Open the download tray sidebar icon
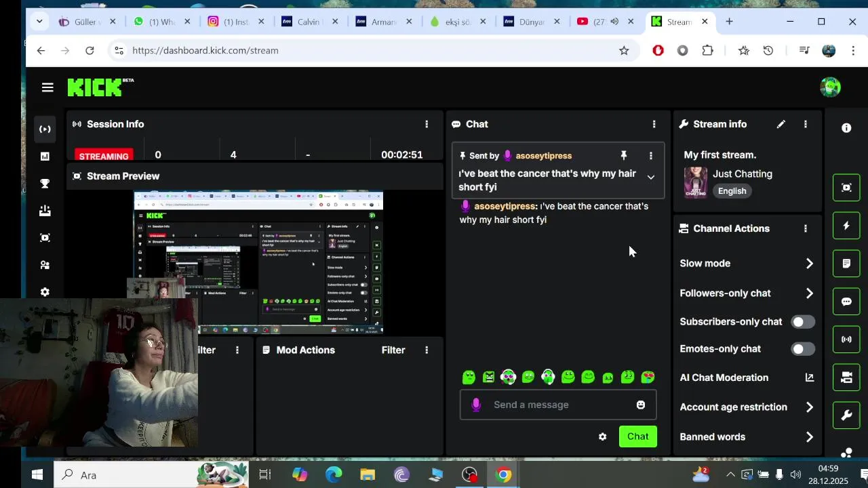Image resolution: width=868 pixels, height=488 pixels. (45, 210)
